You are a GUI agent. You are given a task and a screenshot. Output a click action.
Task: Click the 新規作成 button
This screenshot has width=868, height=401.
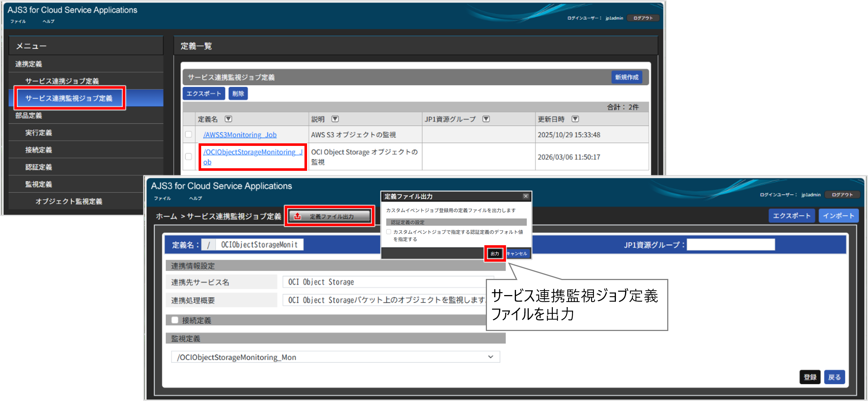pos(627,77)
